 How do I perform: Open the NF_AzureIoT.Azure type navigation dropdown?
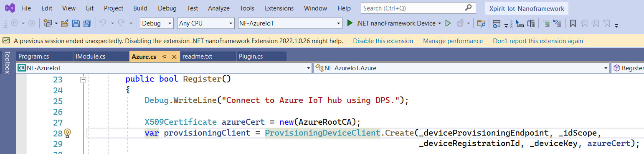(461, 68)
